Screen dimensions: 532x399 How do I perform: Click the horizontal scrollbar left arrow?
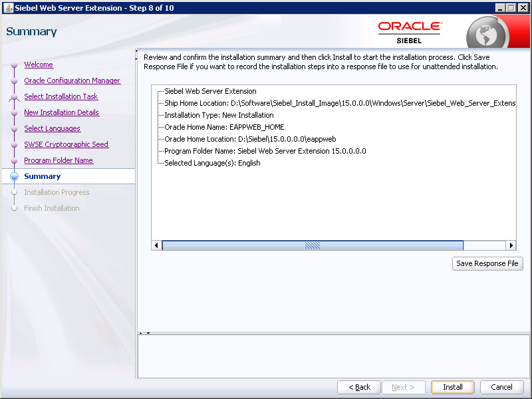pyautogui.click(x=156, y=245)
